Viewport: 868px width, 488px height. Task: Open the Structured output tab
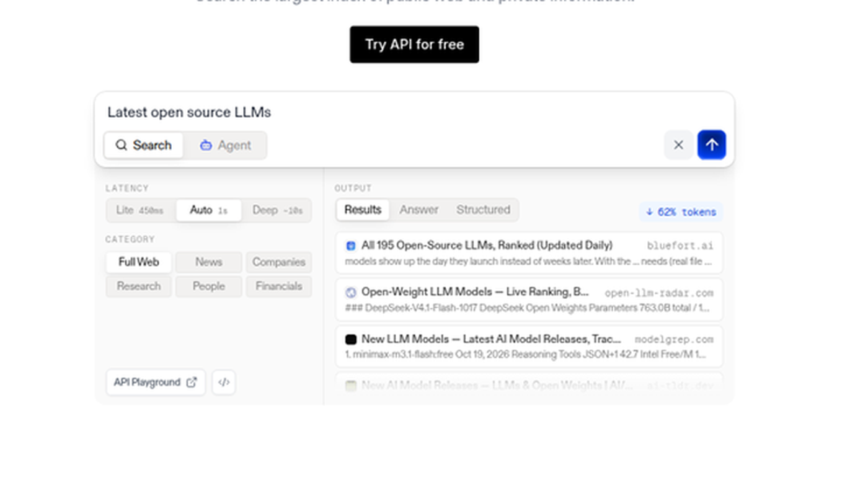click(484, 210)
